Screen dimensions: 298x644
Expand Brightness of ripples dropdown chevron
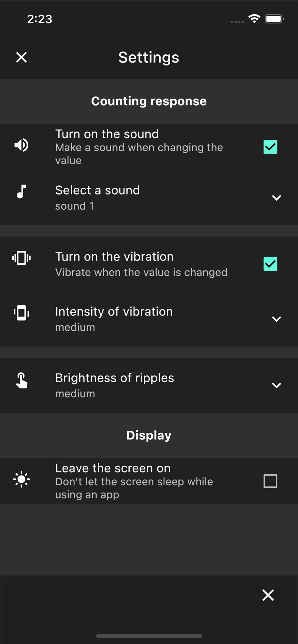coord(276,385)
